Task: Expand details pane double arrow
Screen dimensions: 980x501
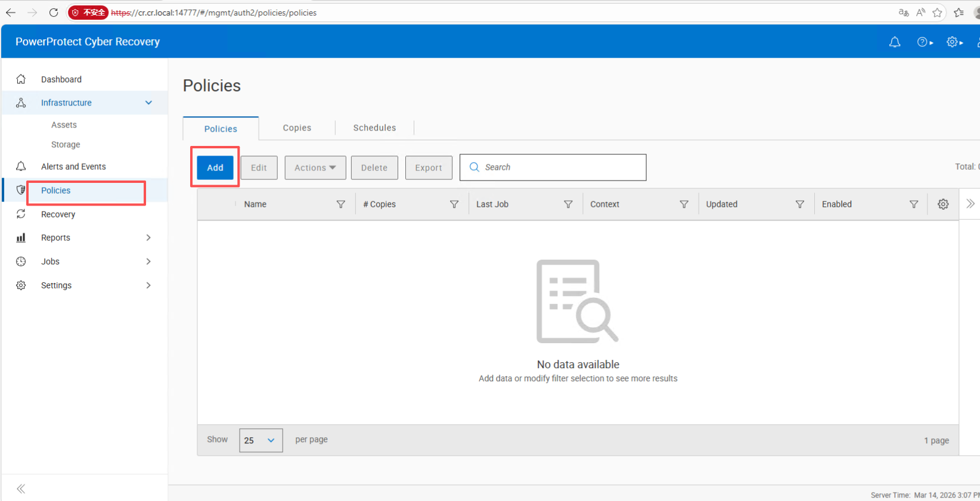Action: tap(970, 204)
